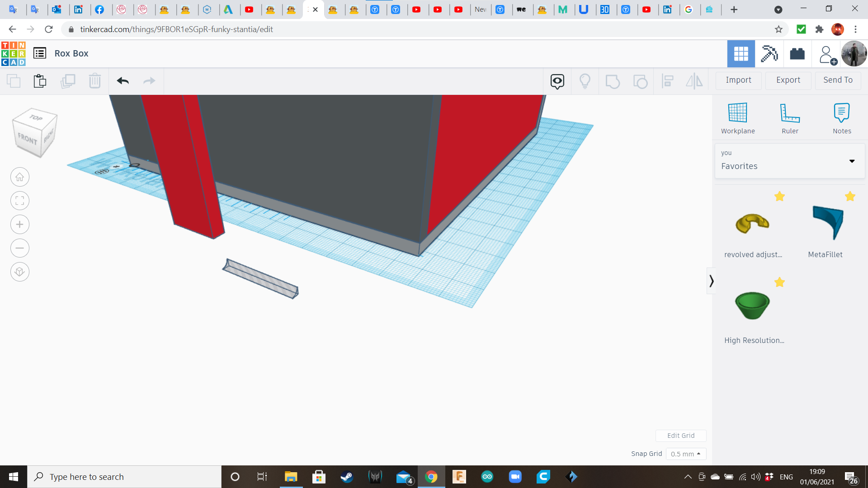This screenshot has width=868, height=488.
Task: Toggle orthographic perspective view cube icon
Action: [x=20, y=272]
